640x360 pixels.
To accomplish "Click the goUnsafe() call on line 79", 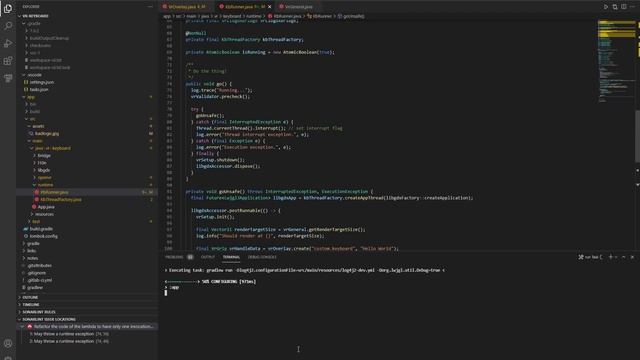I will click(210, 116).
